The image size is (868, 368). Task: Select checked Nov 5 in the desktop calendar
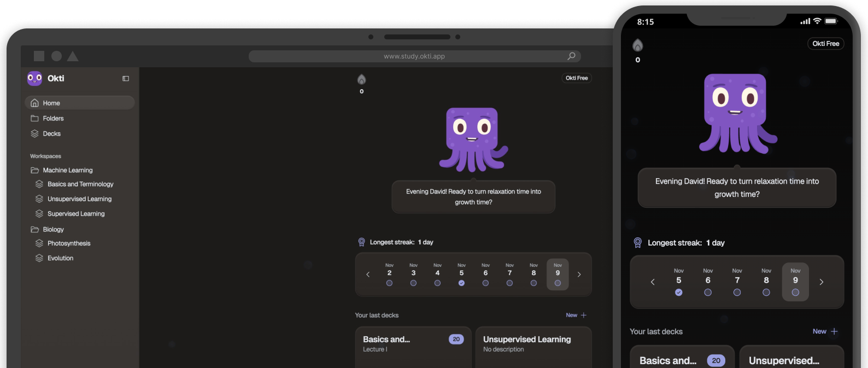click(x=461, y=274)
